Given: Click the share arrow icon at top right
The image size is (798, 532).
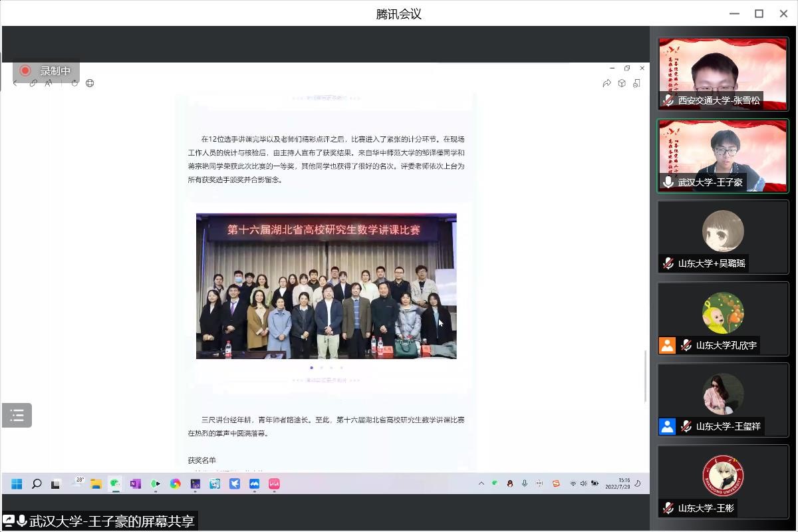Looking at the screenshot, I should pyautogui.click(x=606, y=83).
